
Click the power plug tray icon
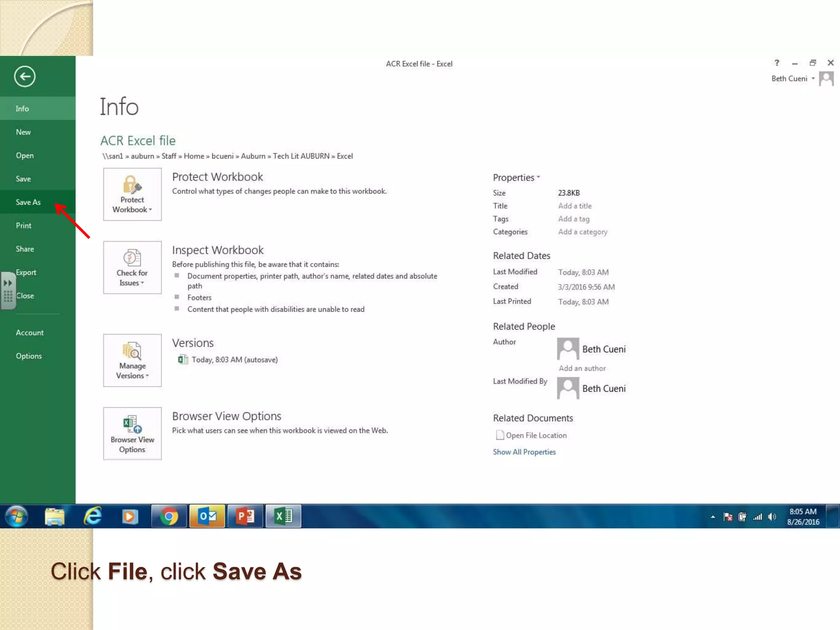742,517
